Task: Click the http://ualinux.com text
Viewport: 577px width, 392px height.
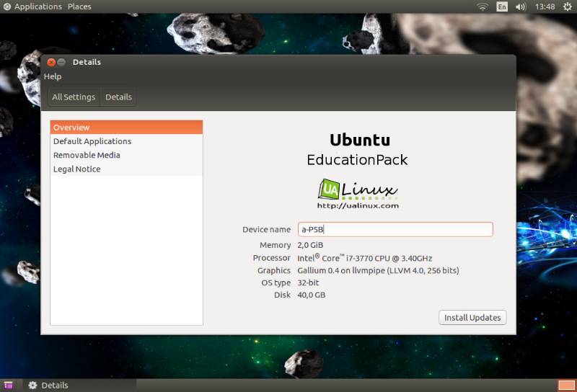Action: 358,206
